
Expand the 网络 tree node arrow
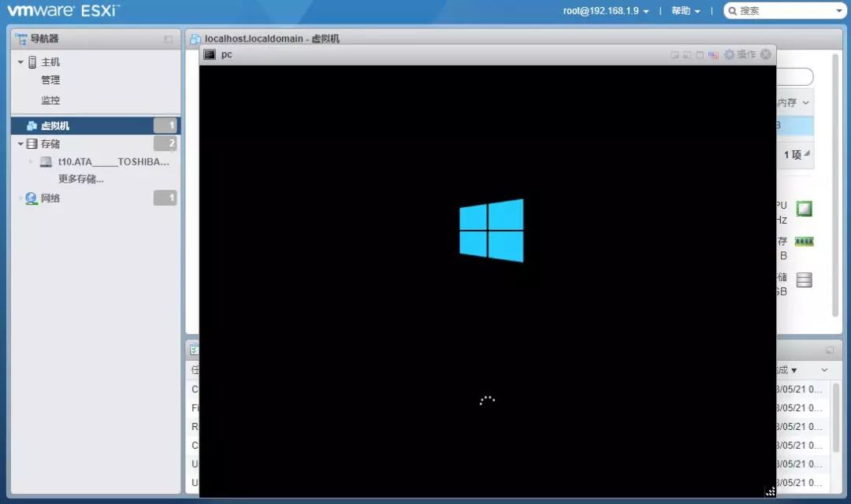(20, 198)
